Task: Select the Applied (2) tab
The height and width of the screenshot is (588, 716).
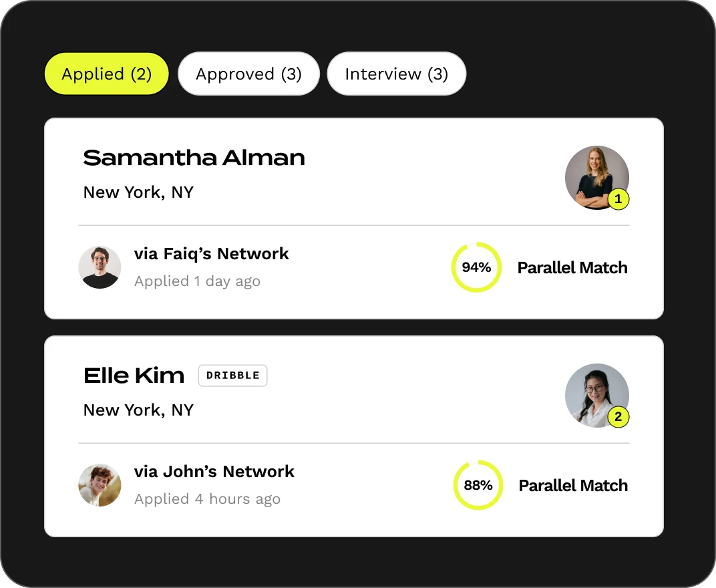Action: 106,73
